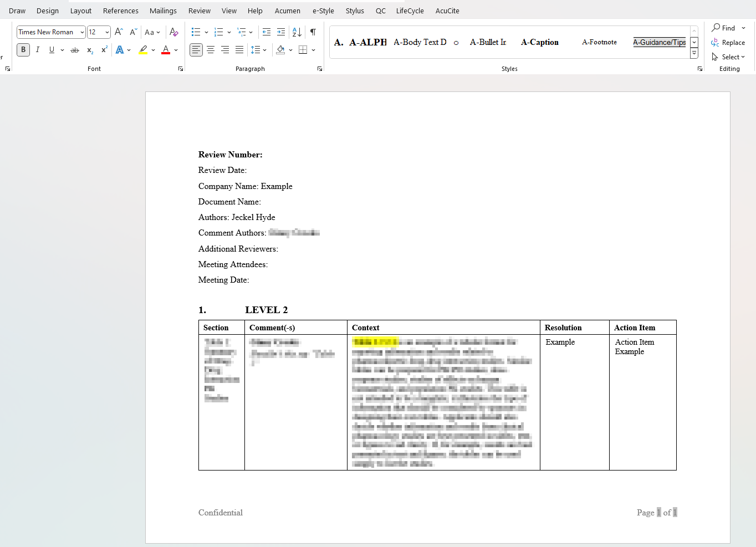
Task: Open Font dialog launcher
Action: (x=181, y=69)
